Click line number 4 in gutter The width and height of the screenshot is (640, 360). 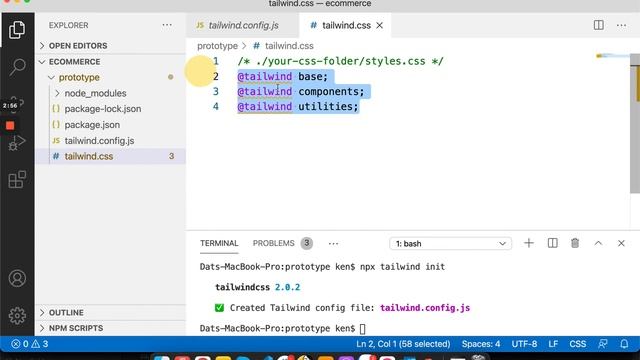[216, 107]
